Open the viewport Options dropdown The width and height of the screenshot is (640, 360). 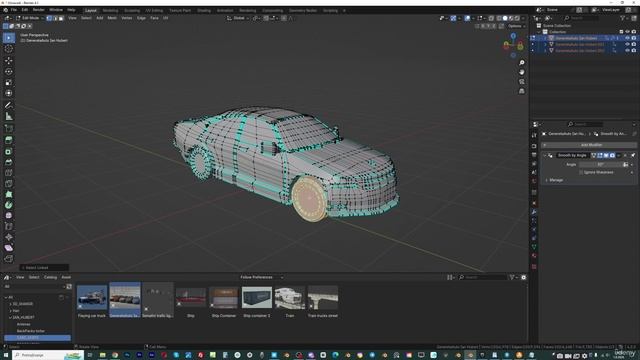pyautogui.click(x=516, y=26)
